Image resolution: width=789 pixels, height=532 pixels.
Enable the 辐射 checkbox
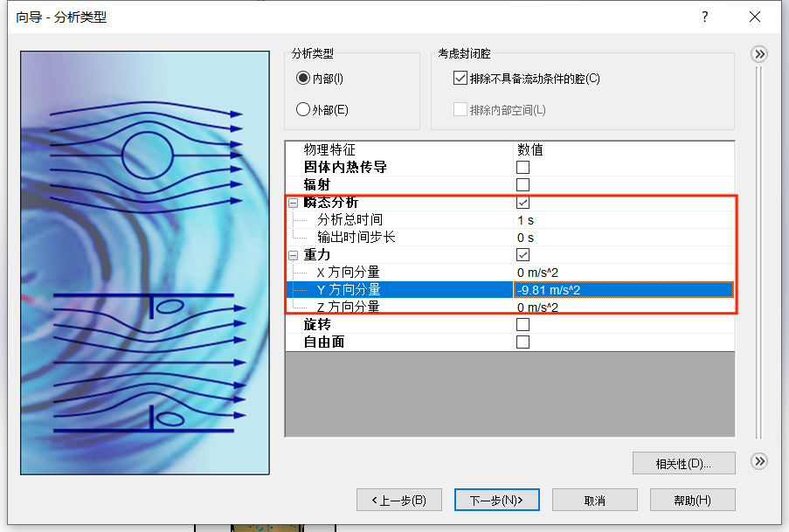point(523,184)
